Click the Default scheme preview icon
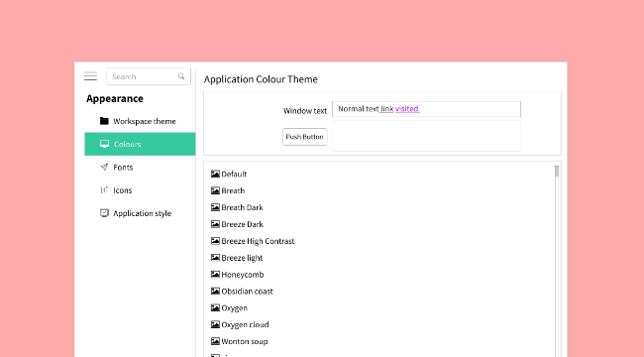The image size is (644, 357). click(215, 174)
